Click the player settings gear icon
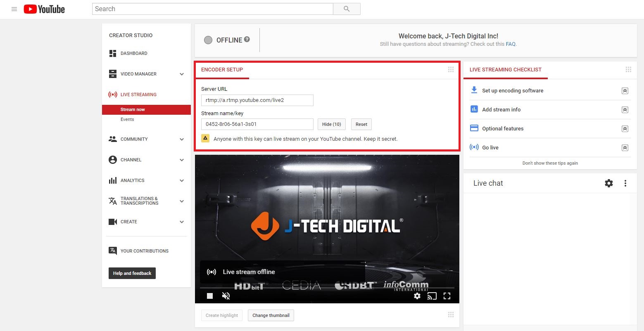Screen dimensions: 644x331 coord(417,296)
